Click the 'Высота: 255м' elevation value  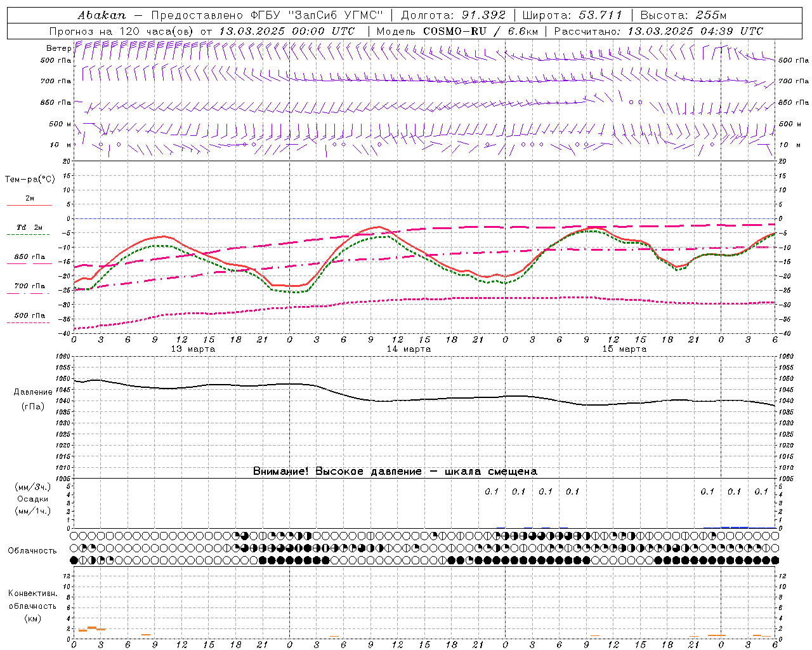683,15
